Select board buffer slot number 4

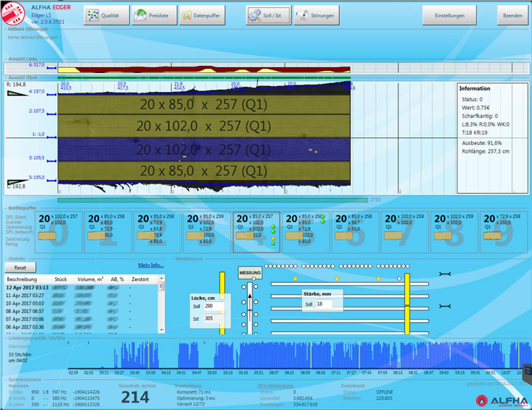point(257,232)
